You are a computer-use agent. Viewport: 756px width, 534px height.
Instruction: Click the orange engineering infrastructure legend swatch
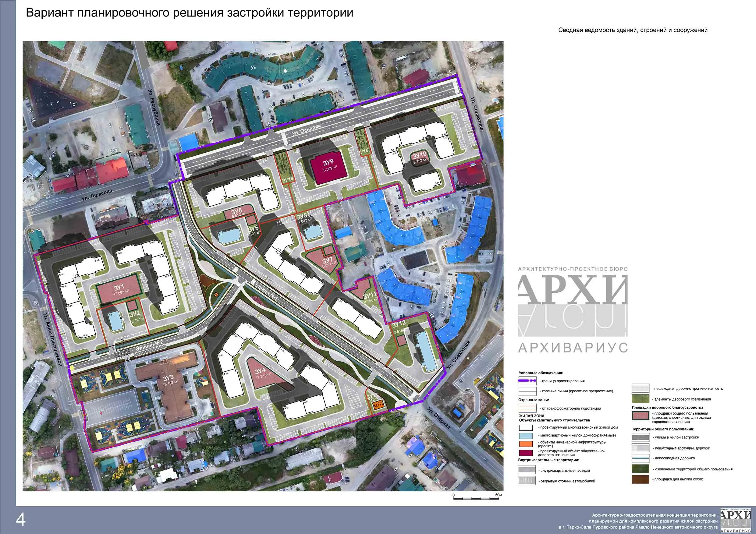[526, 444]
